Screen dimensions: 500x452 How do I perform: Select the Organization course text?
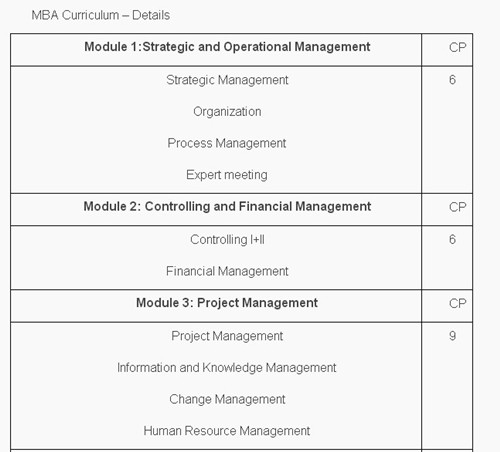[x=227, y=112]
